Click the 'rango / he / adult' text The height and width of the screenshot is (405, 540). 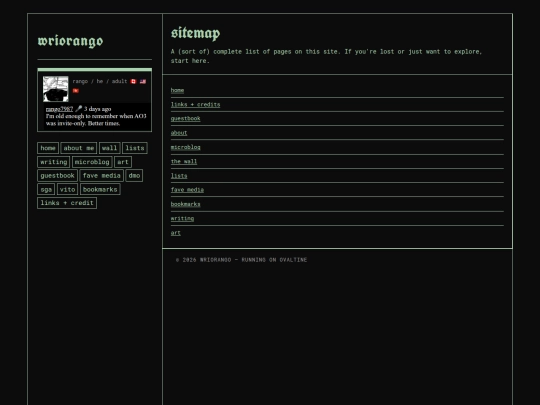(x=100, y=81)
